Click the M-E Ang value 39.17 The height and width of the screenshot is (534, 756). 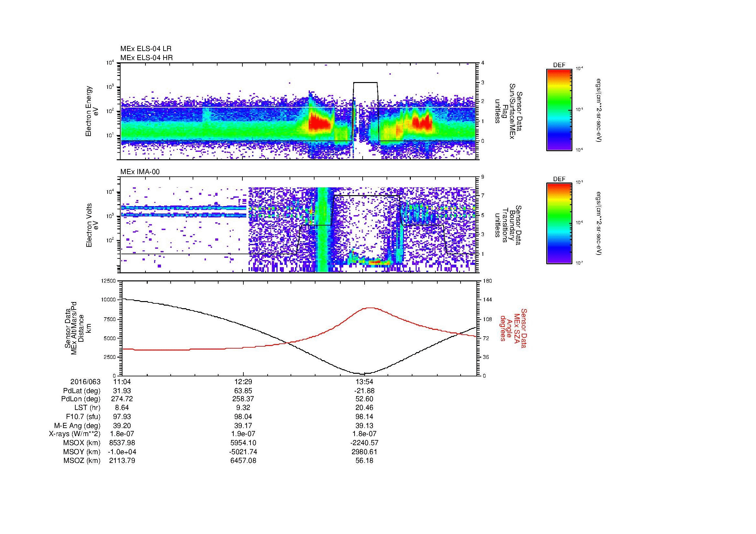coord(243,425)
